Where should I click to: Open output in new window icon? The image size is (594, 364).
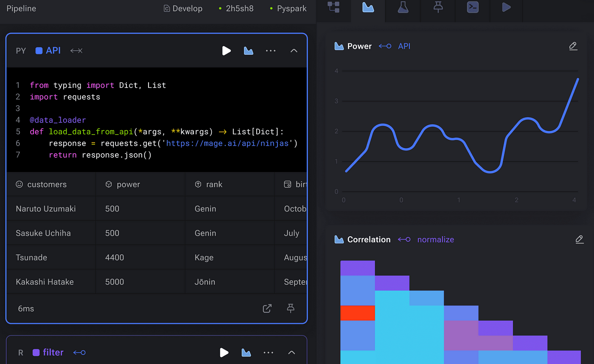[267, 308]
